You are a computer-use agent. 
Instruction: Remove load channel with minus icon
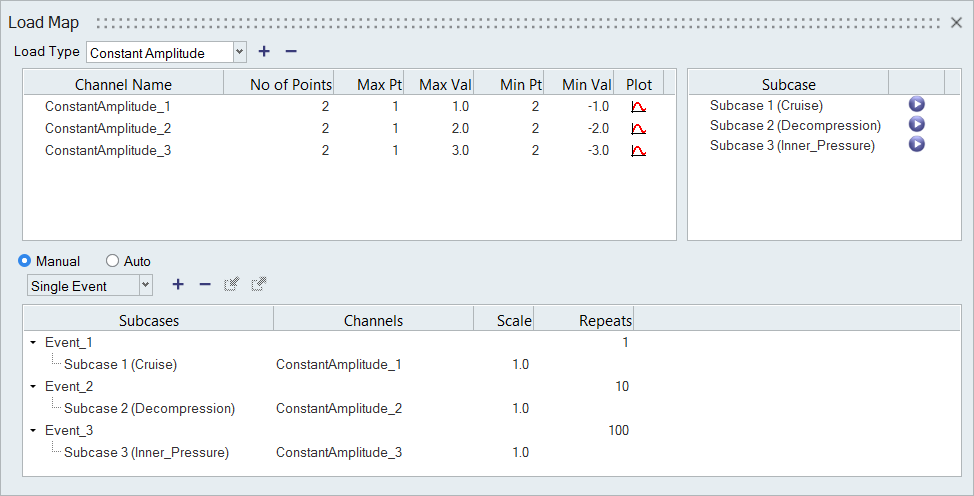291,52
